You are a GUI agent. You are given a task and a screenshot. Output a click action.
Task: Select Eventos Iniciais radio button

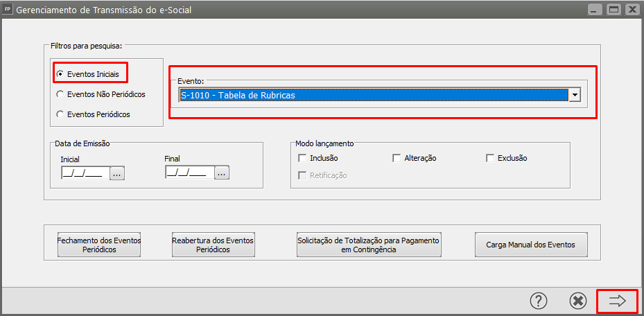click(60, 73)
